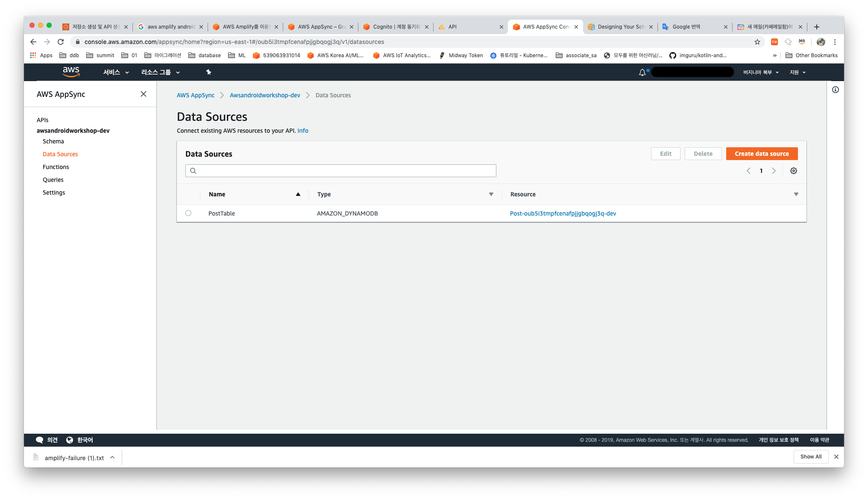
Task: Click 이용 약관 terms link in footer
Action: pos(819,440)
